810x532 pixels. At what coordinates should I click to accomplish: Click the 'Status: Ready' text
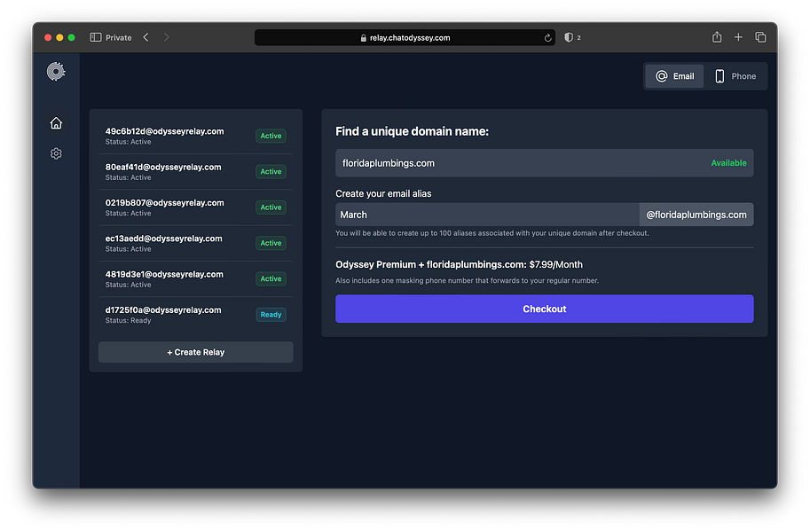[128, 320]
